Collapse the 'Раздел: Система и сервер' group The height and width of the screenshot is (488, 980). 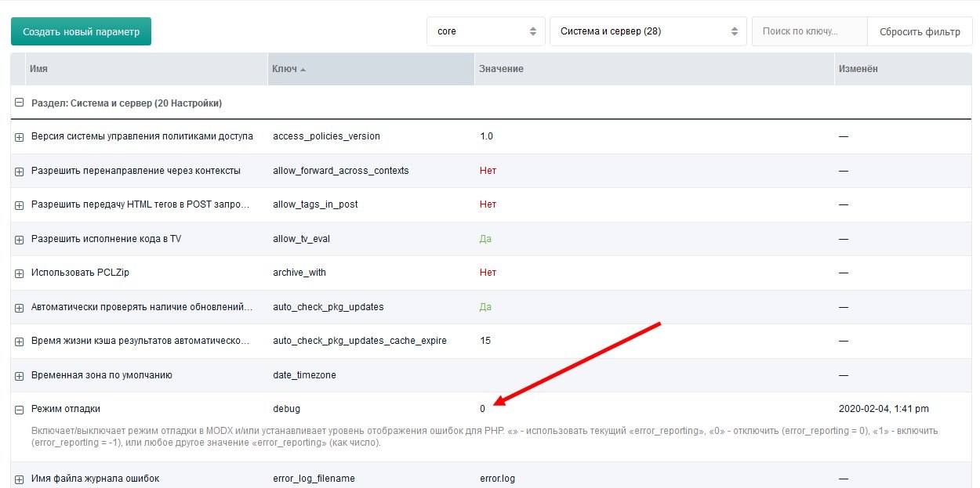coord(20,103)
